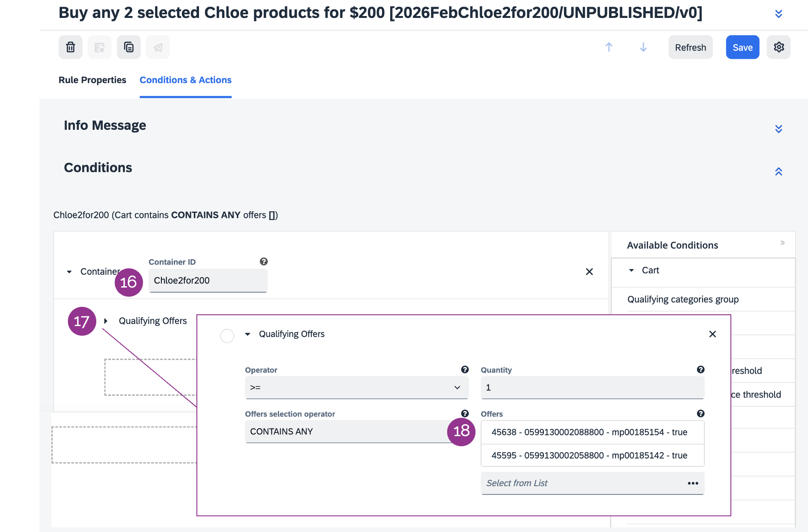The height and width of the screenshot is (532, 808).
Task: Expand the Info Message section
Action: [778, 129]
